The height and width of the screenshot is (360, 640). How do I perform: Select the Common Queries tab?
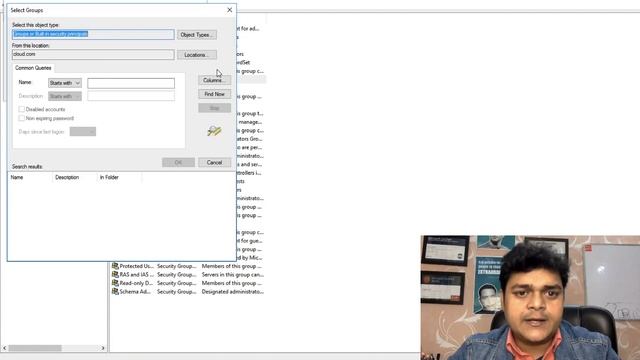(x=33, y=68)
